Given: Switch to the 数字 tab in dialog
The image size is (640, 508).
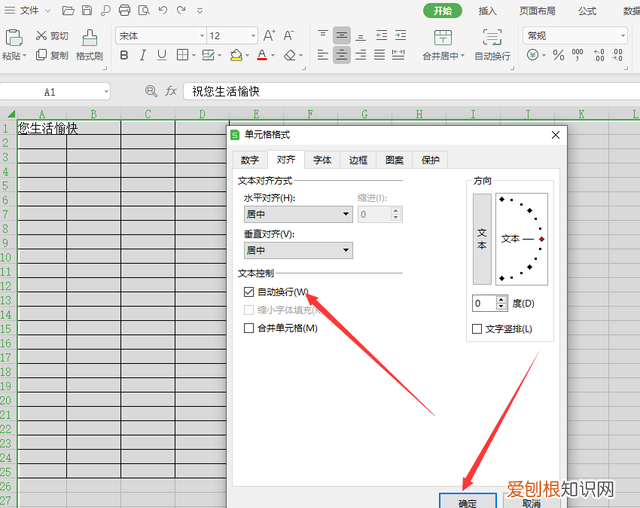Looking at the screenshot, I should [x=250, y=160].
